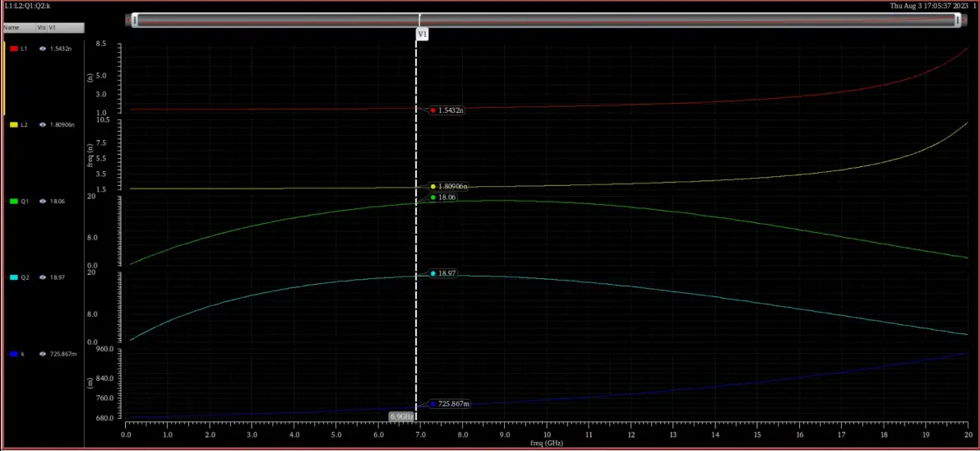Click the 960.0 tick on k y-axis
Image resolution: width=980 pixels, height=451 pixels.
[x=104, y=349]
